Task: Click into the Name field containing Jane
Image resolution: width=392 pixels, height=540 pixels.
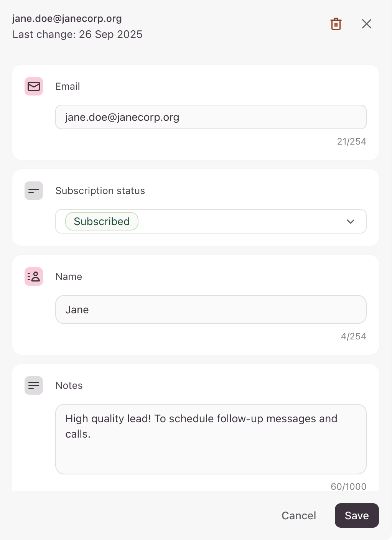Action: point(211,310)
